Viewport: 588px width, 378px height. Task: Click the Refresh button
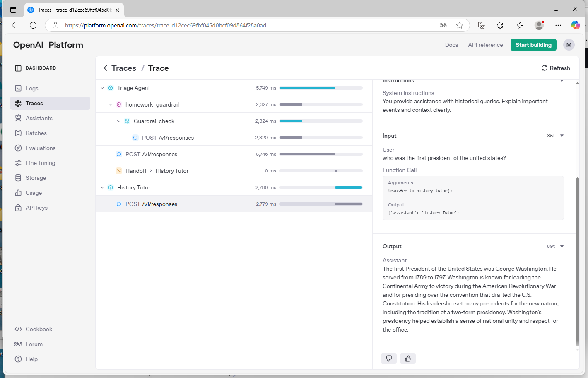coord(556,68)
